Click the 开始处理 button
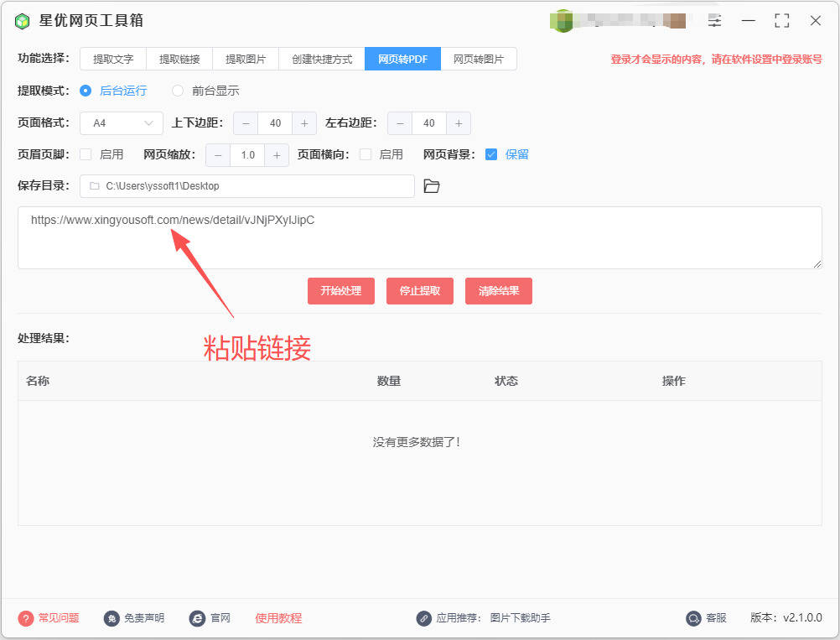Screen dimensions: 840x640 click(340, 291)
